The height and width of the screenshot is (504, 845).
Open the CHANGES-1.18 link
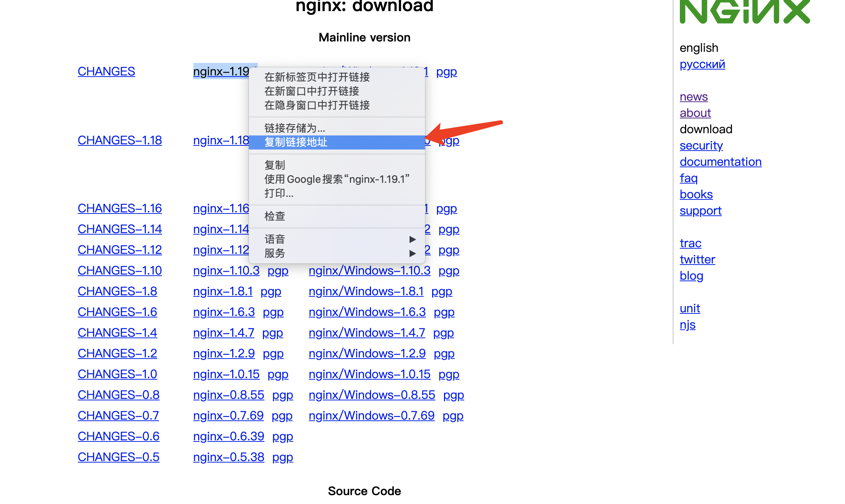coord(120,140)
